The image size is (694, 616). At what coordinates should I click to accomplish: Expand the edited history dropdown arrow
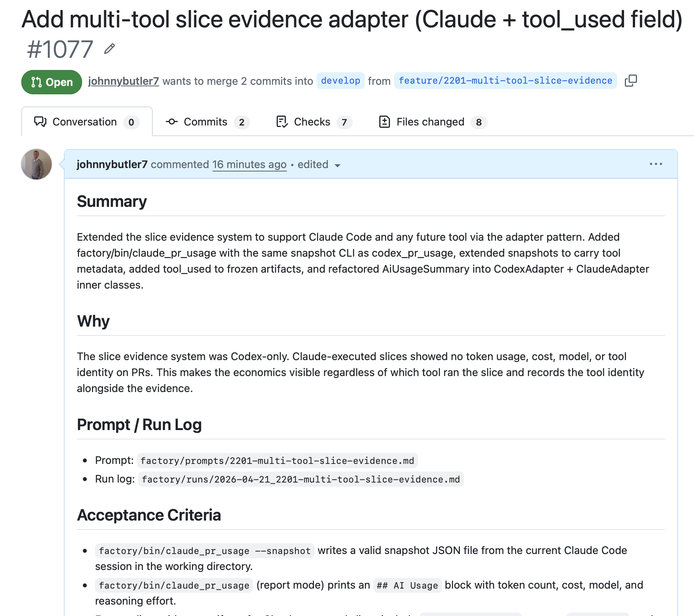[x=337, y=165]
